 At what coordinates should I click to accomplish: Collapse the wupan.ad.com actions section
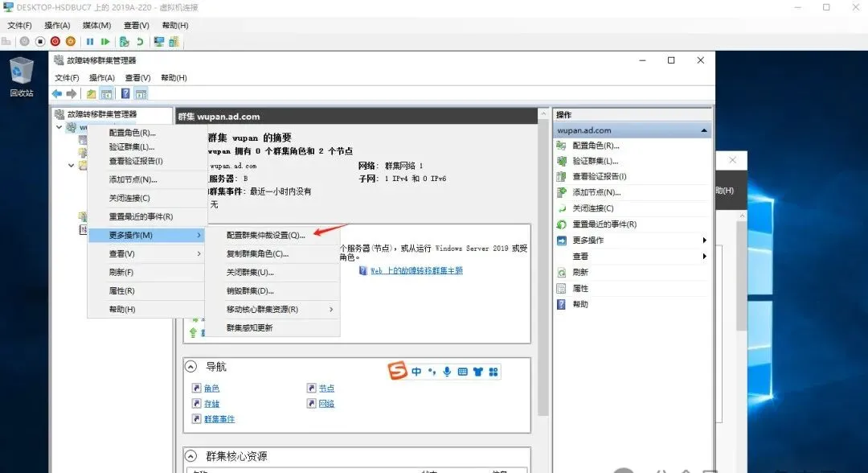(705, 130)
